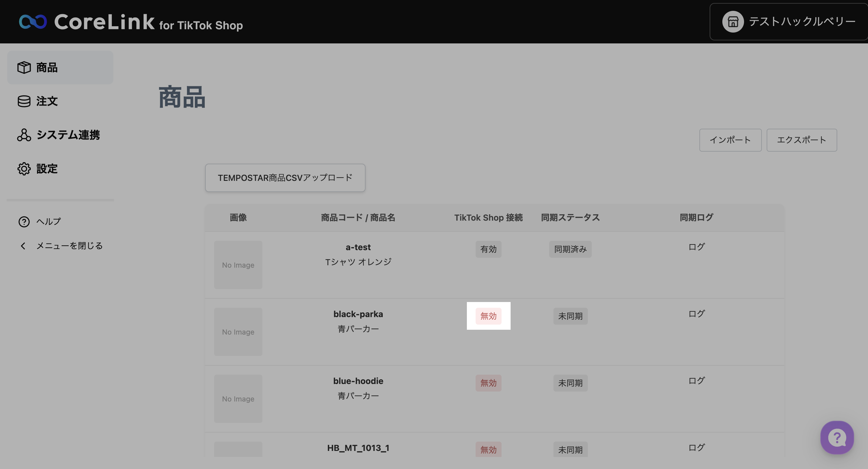The image size is (868, 469).
Task: Click the エクスポート button
Action: click(802, 140)
